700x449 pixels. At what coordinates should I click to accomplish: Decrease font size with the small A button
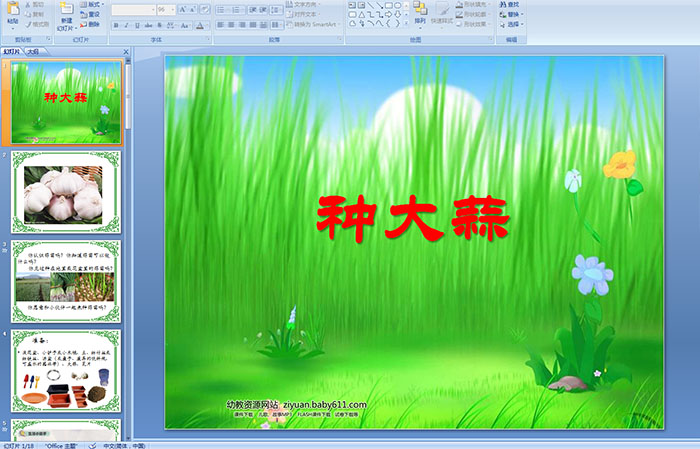192,10
